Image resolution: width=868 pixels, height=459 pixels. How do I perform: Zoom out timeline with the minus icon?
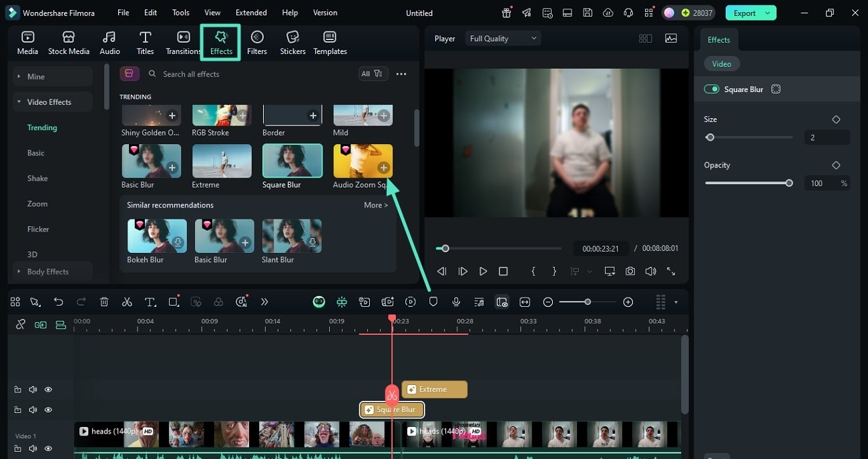[x=548, y=302]
